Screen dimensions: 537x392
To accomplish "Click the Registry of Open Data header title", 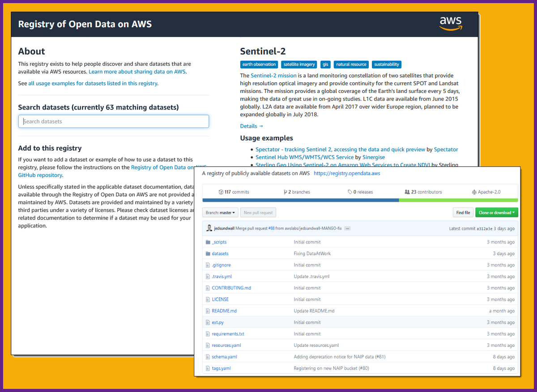I will coord(85,24).
